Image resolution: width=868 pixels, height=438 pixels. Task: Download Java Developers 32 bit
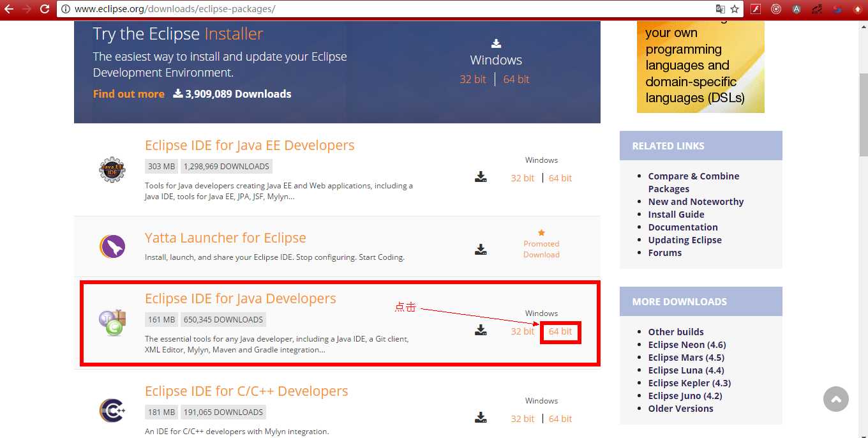(x=522, y=331)
